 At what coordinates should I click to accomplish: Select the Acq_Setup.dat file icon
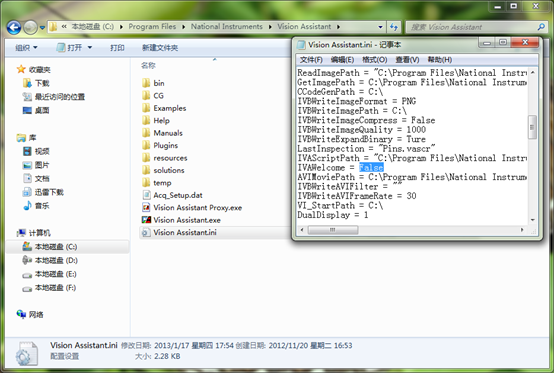(x=146, y=195)
